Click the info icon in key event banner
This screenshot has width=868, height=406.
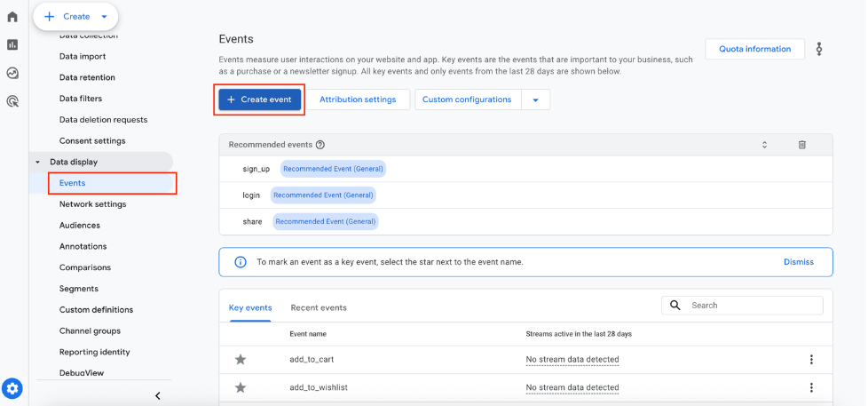pyautogui.click(x=241, y=262)
